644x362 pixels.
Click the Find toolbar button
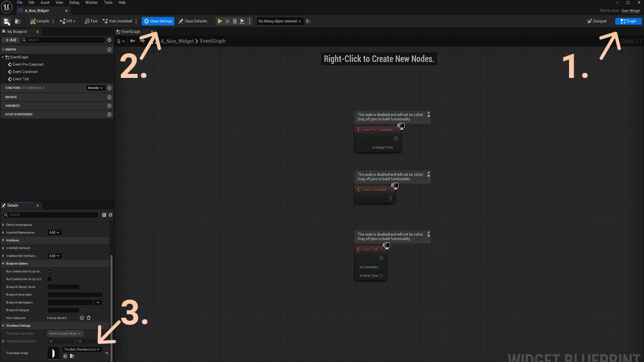tap(91, 21)
